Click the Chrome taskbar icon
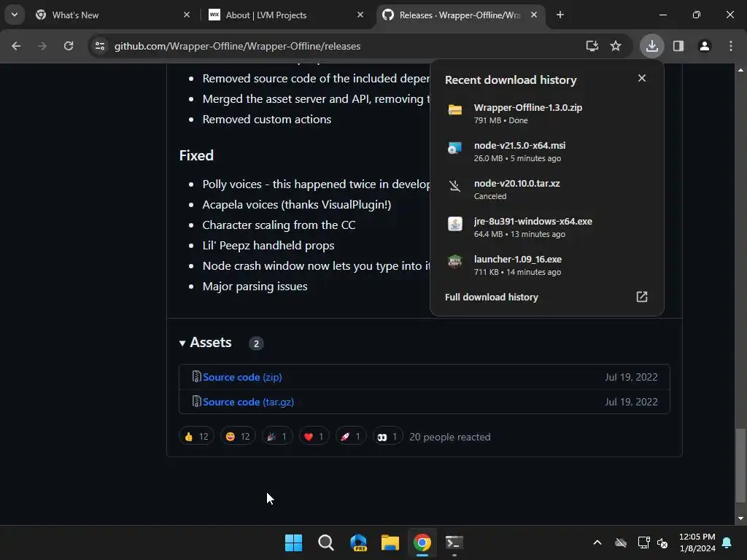Screen dimensions: 747x560 point(422,542)
